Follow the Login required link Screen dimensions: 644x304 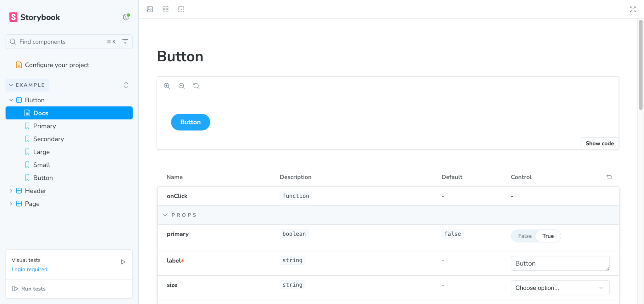point(30,269)
